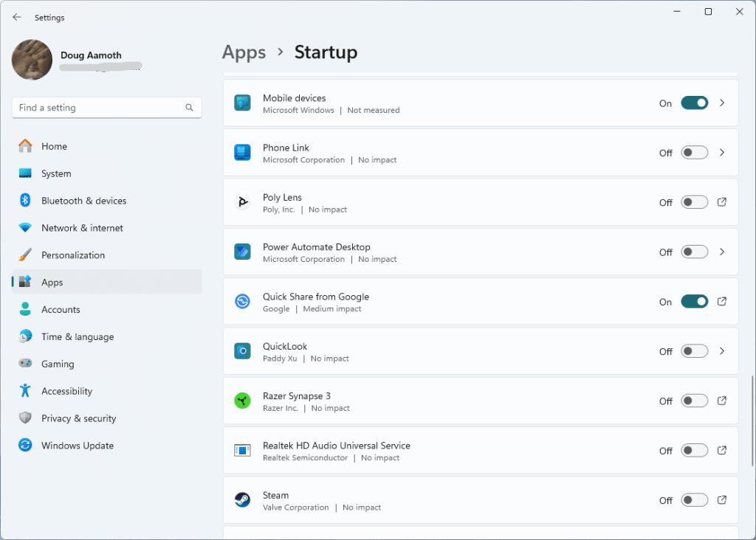Expand Power Automate Desktop chevron
The image size is (756, 540).
coord(722,252)
